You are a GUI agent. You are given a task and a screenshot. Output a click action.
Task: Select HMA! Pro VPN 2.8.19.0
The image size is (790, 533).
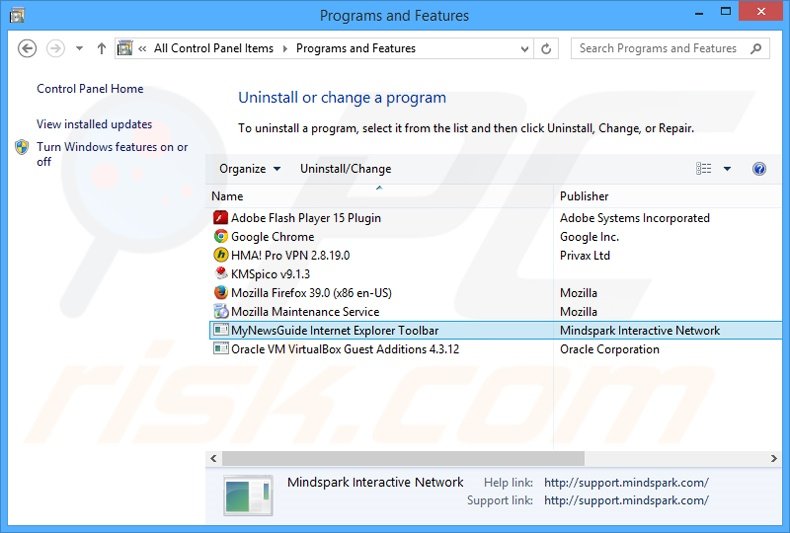point(290,255)
